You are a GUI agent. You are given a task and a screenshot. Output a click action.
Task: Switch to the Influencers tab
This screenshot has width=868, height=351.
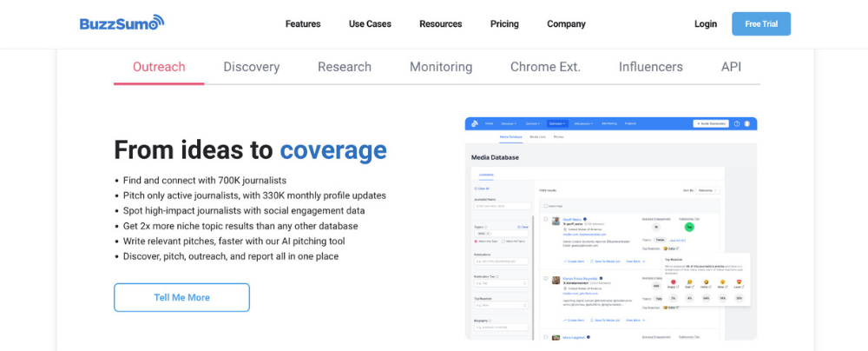coord(650,67)
